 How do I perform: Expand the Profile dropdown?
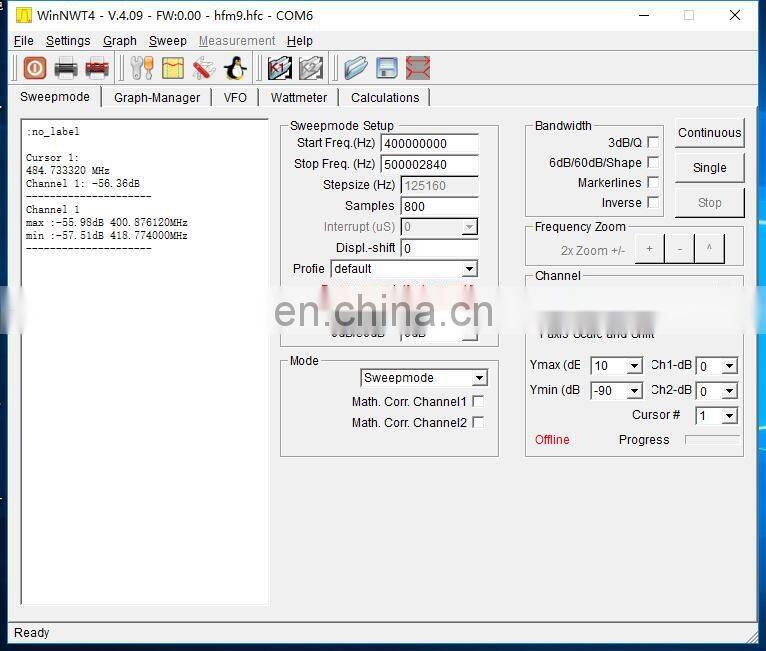(x=469, y=269)
